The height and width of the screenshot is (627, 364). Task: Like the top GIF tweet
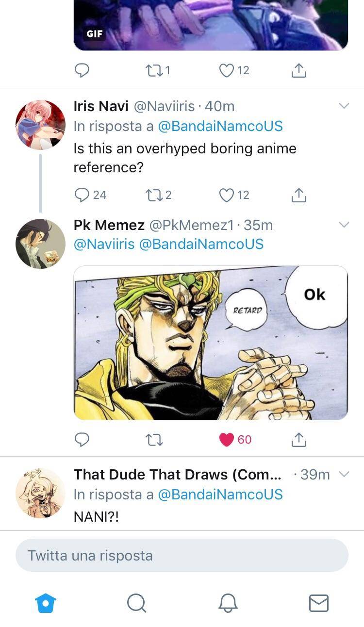coord(226,70)
